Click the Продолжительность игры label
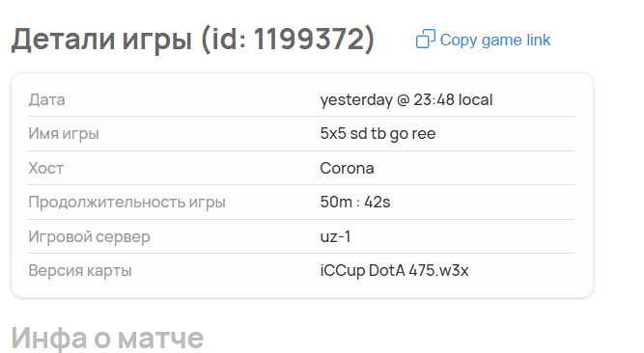644x353 pixels. (126, 203)
